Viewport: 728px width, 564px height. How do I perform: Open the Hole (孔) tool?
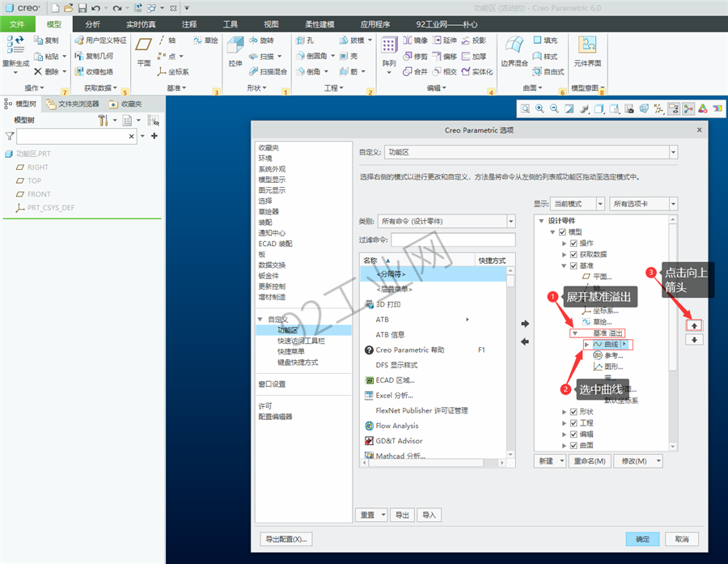click(305, 40)
